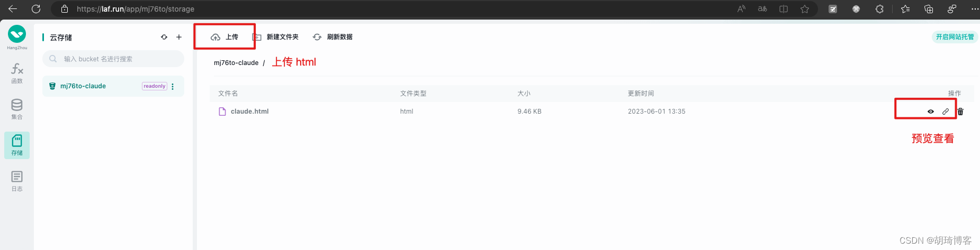Image resolution: width=980 pixels, height=250 pixels.
Task: Open browser settings ellipsis menu
Action: pos(975,9)
